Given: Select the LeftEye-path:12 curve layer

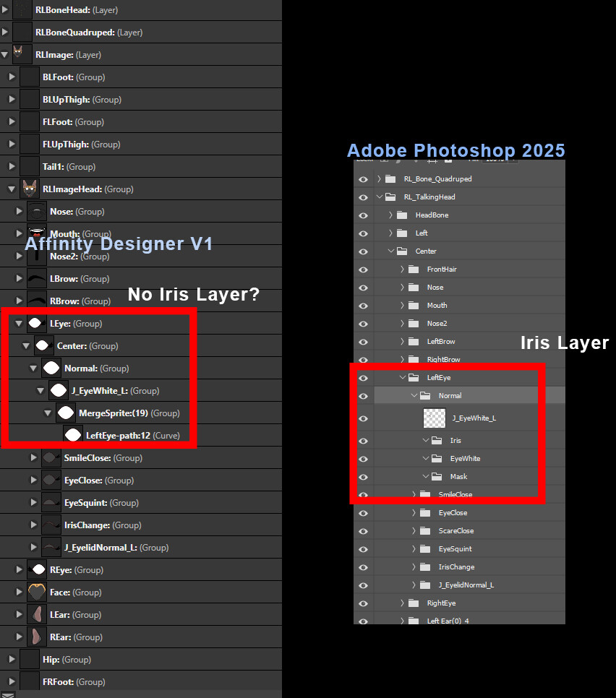Looking at the screenshot, I should [141, 436].
